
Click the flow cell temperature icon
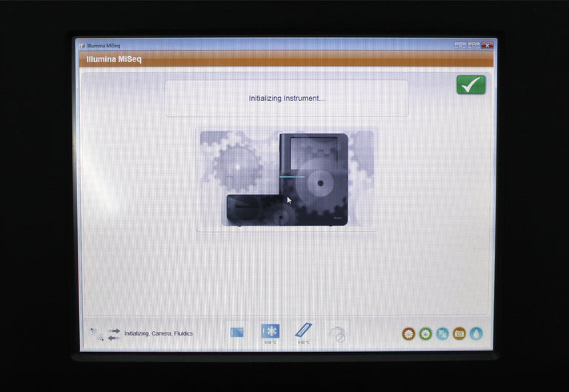[x=303, y=330]
